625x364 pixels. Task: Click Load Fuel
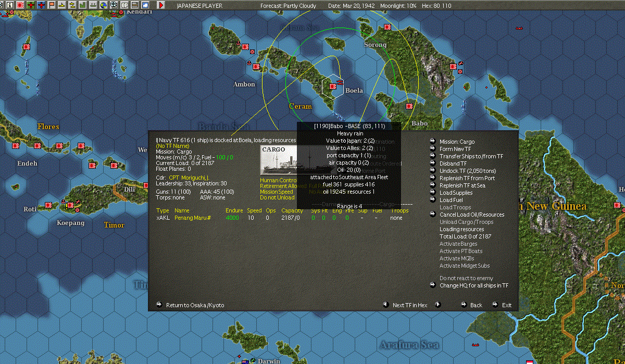point(451,200)
